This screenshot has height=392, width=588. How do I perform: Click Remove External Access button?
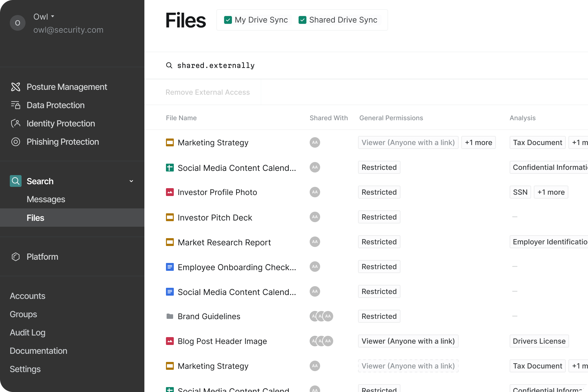click(x=207, y=92)
